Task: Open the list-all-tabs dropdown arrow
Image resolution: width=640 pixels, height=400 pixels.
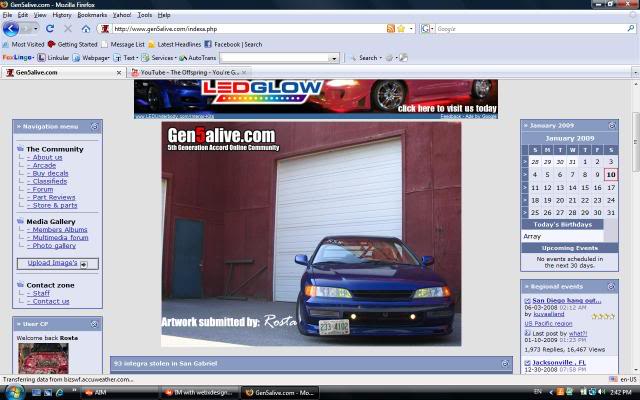Action: click(636, 73)
